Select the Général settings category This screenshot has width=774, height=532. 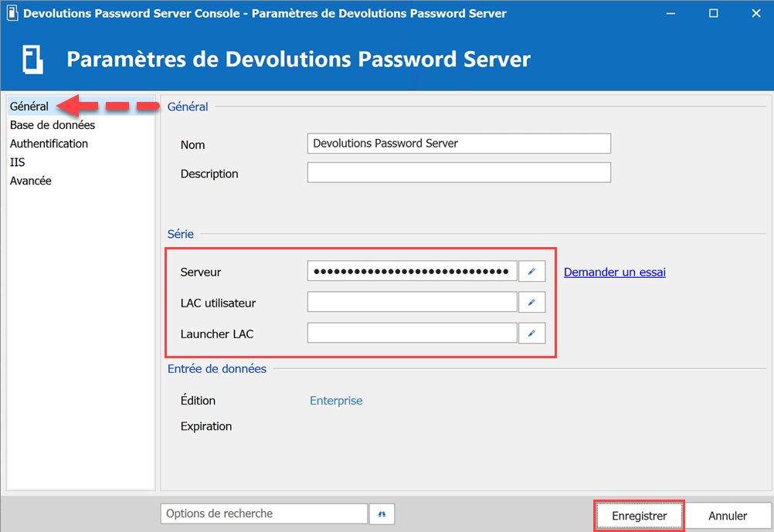point(29,107)
